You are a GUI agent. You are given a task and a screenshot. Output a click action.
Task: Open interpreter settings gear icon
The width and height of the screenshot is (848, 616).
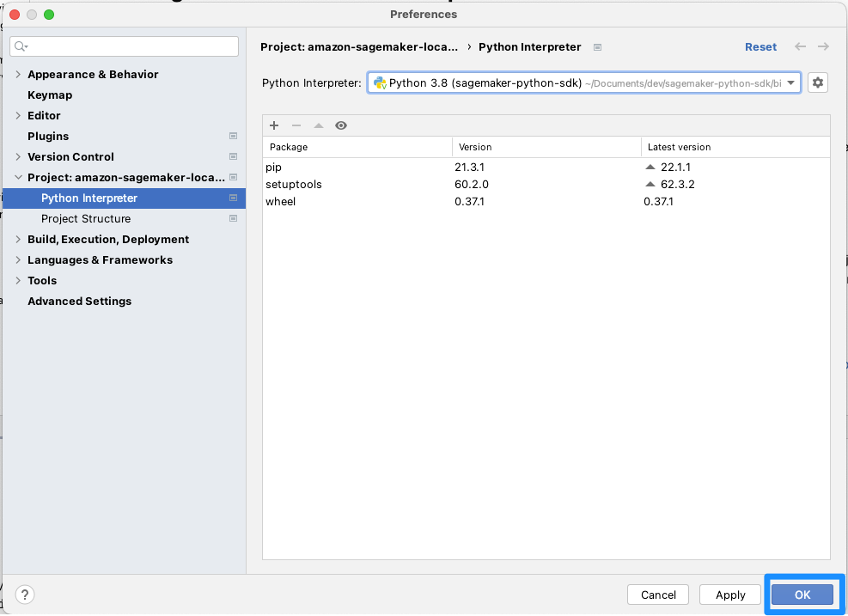click(818, 82)
